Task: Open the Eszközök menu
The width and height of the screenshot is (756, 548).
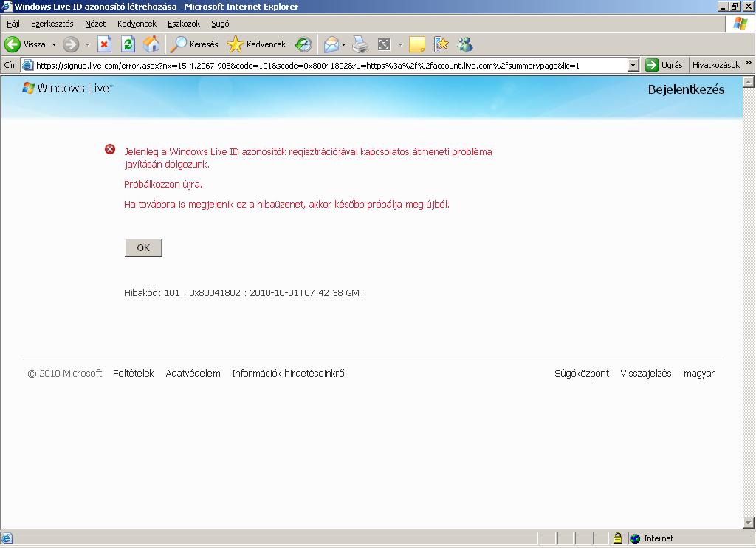Action: click(x=184, y=24)
